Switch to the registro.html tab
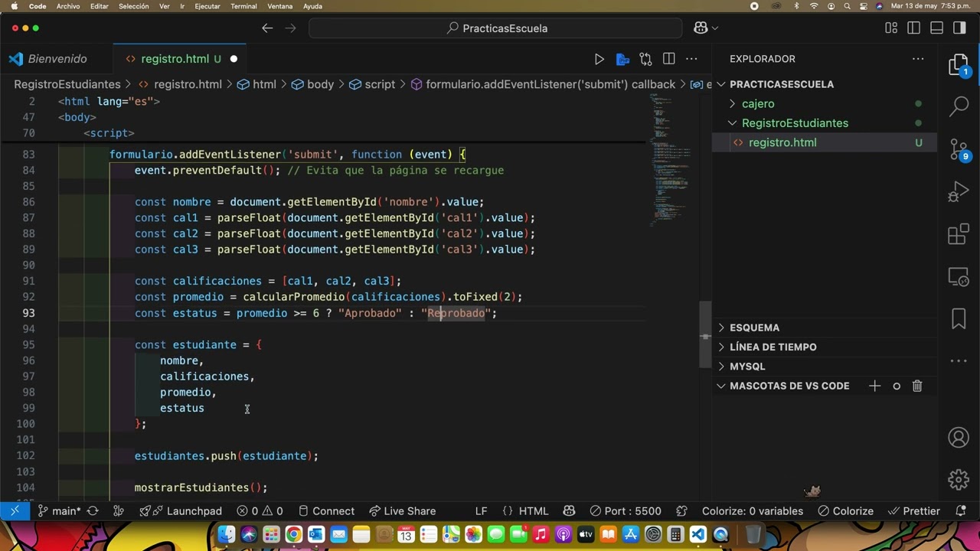The image size is (980, 551). 175,59
